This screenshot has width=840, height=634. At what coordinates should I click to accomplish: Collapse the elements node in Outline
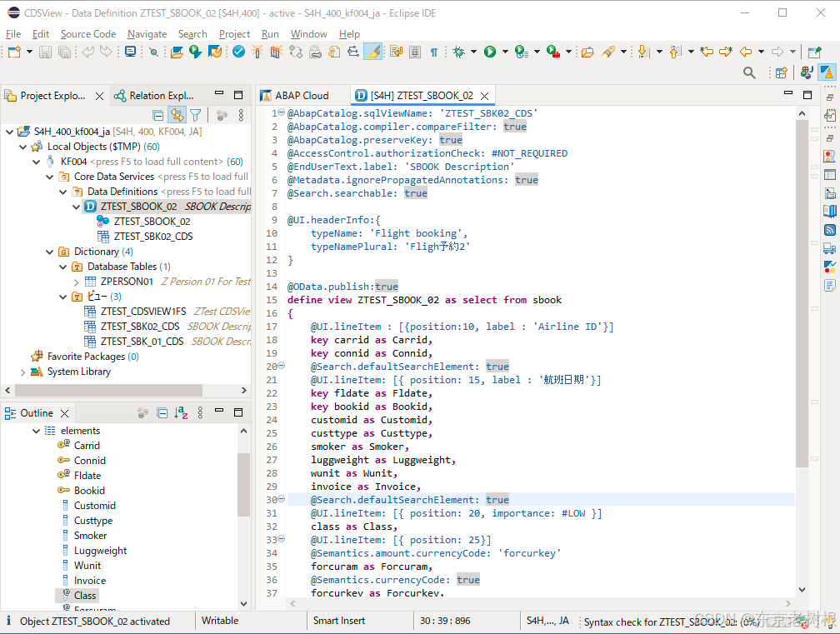37,431
